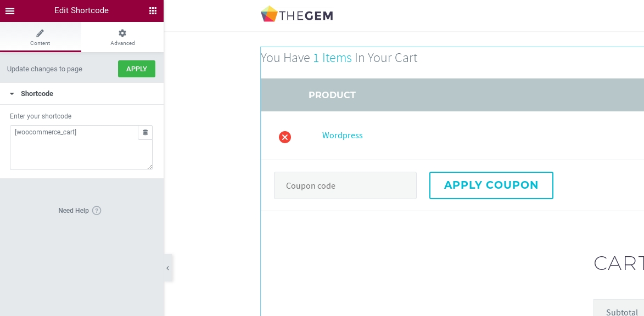Viewport: 644px width, 316px height.
Task: Click the dynamic tags database icon
Action: [x=145, y=133]
